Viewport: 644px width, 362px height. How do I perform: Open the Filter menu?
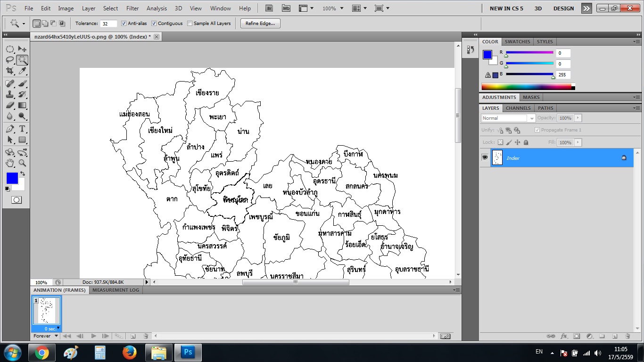[x=132, y=8]
